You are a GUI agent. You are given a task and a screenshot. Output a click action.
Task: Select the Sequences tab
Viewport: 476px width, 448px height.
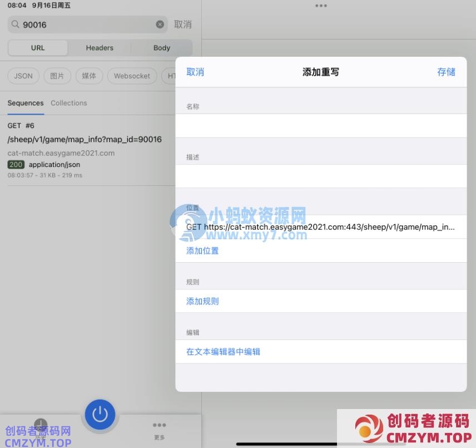[x=26, y=103]
